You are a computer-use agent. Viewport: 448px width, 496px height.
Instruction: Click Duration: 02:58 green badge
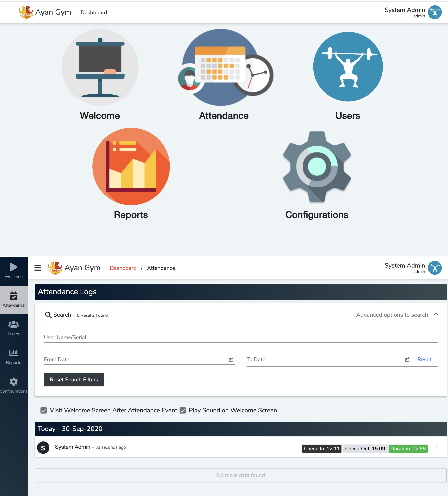click(x=408, y=449)
